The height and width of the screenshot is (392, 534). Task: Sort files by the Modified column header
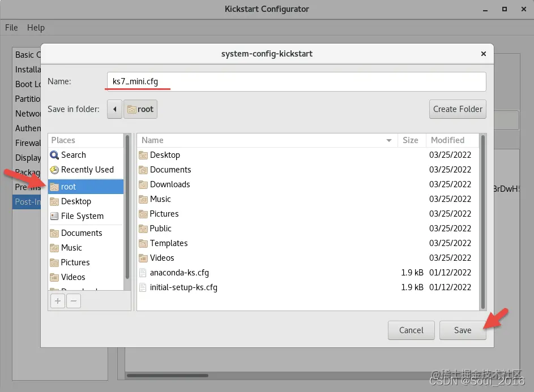[x=452, y=140]
